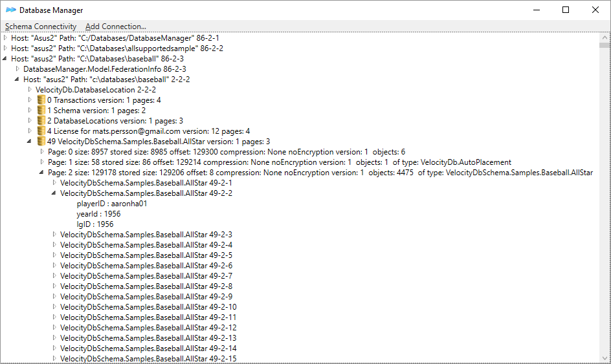Click database icon for 2 DatabaseLocations

click(41, 121)
